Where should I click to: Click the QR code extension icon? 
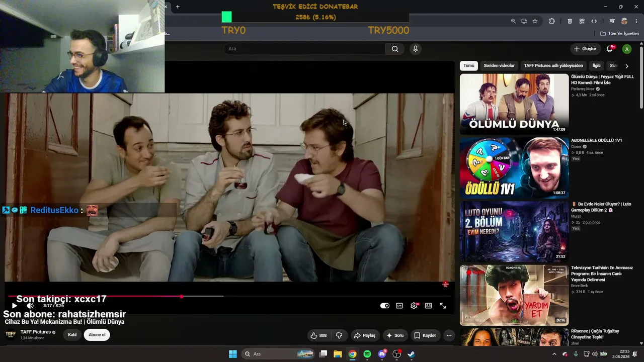pos(582,21)
